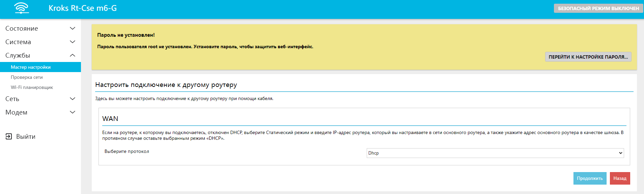
Task: Open Проверка сети menu item
Action: tap(27, 77)
